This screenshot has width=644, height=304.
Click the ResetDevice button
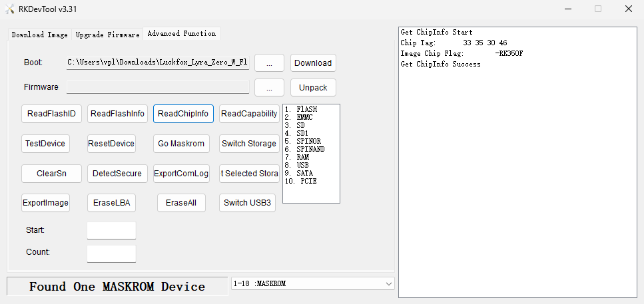tap(111, 144)
